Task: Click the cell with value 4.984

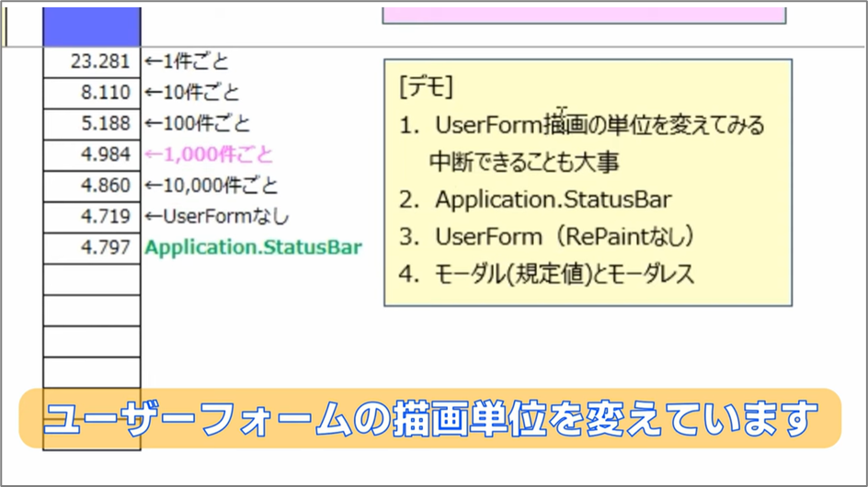Action: tap(92, 154)
